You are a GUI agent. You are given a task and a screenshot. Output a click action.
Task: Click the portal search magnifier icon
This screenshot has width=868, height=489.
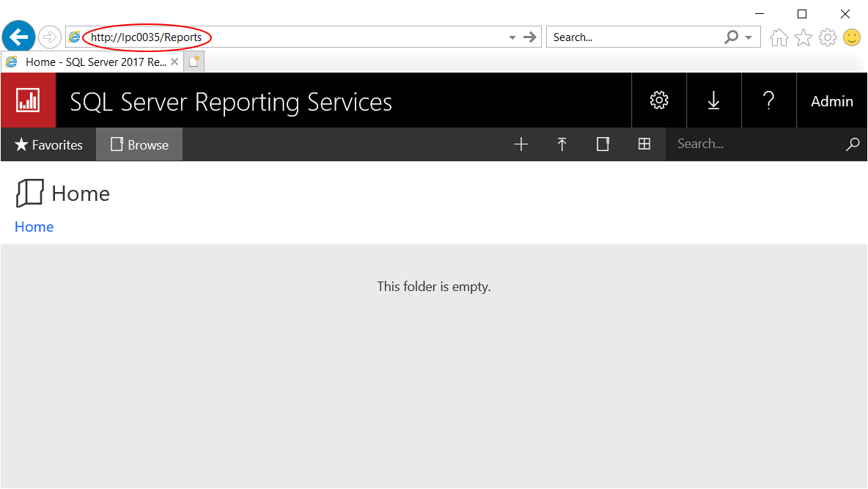[853, 144]
